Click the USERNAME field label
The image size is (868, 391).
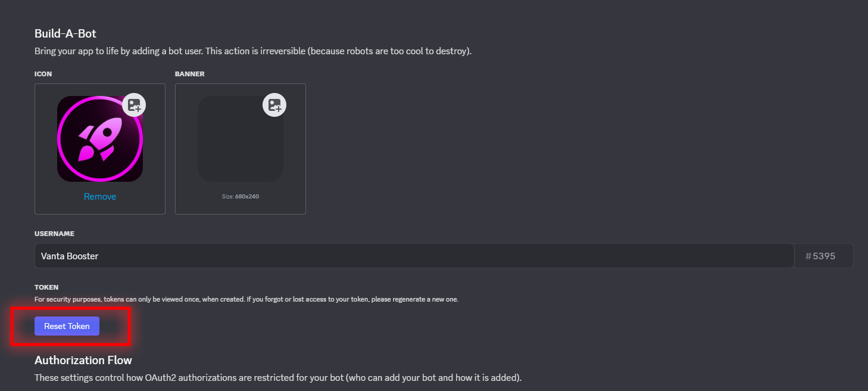[54, 234]
